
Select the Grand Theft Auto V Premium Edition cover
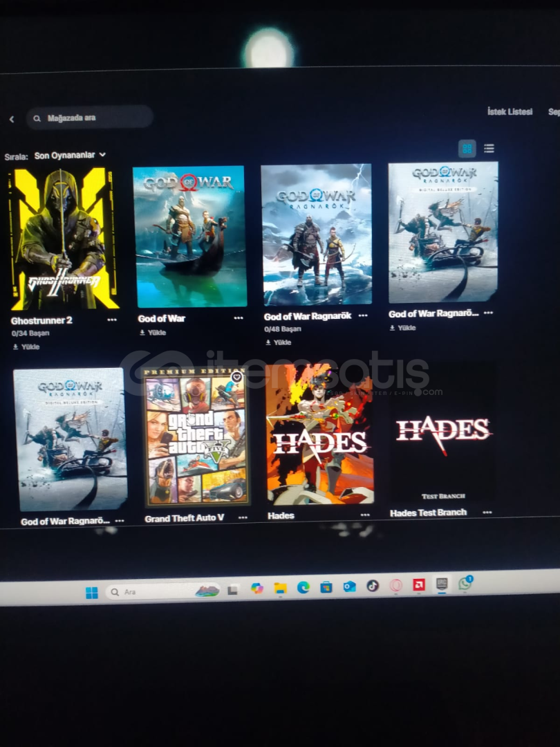(196, 437)
